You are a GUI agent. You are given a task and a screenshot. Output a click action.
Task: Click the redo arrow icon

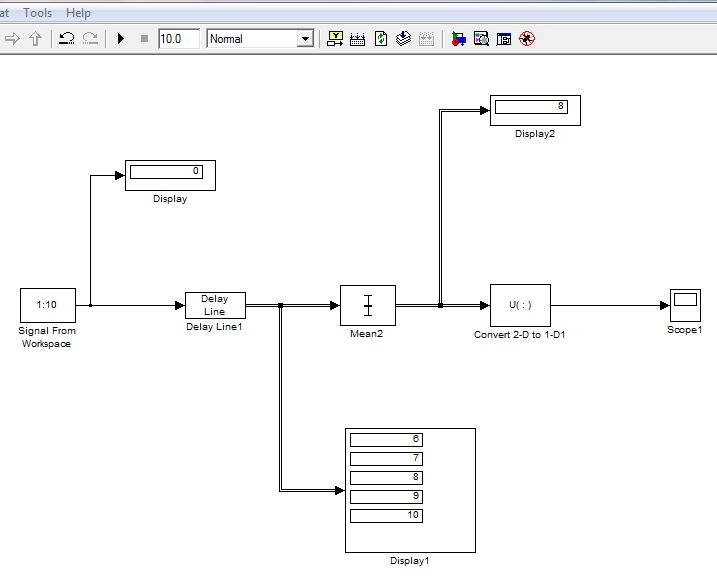[x=90, y=39]
